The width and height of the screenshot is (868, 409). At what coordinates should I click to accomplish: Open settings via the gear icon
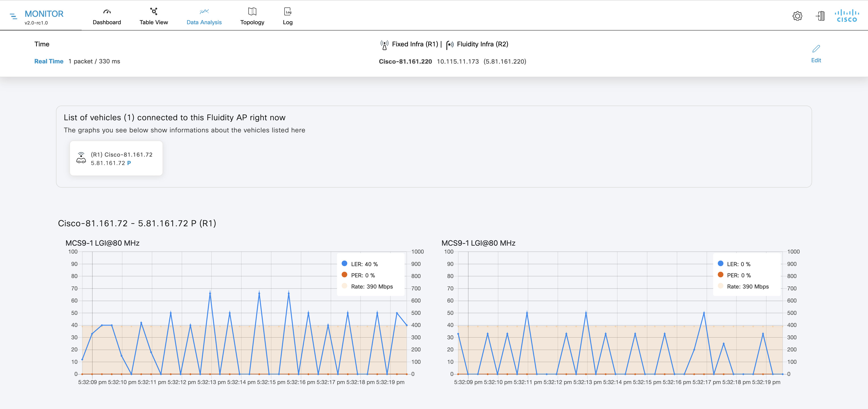[x=797, y=16]
